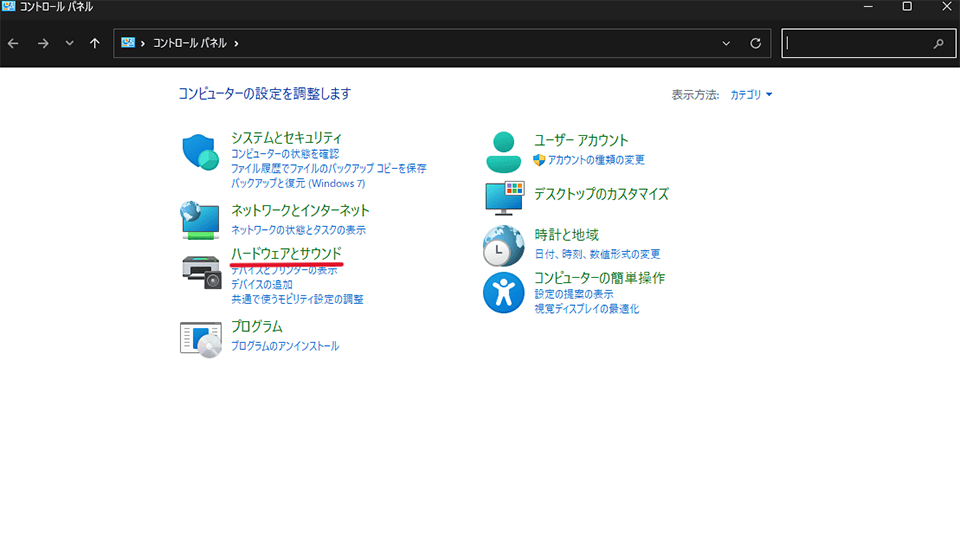Expand the address bar history dropdown
Screen dimensions: 960x535
point(726,43)
